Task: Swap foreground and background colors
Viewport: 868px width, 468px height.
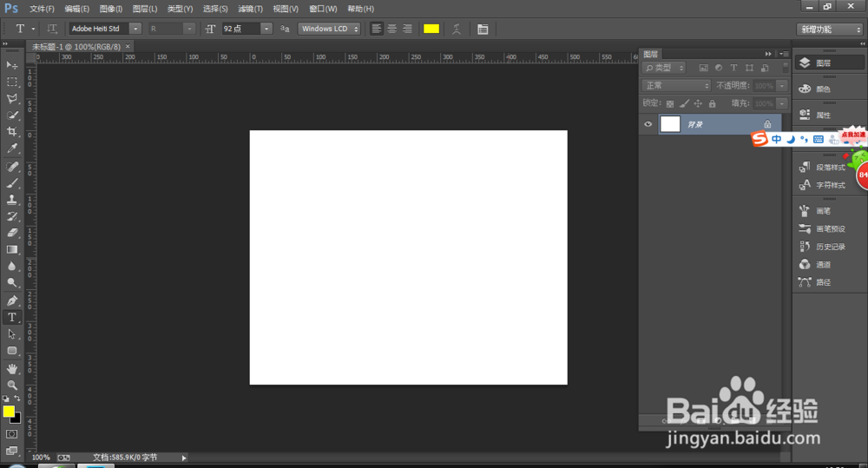Action: click(17, 399)
